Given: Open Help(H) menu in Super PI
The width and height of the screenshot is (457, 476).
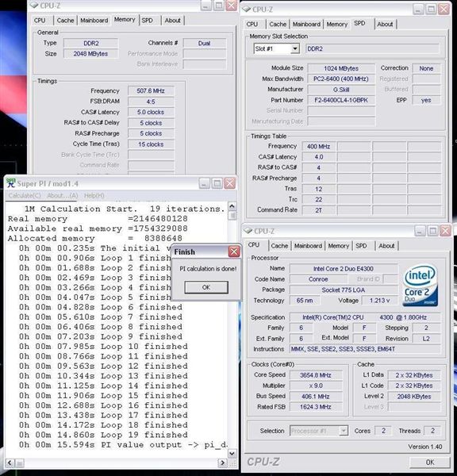Looking at the screenshot, I should coord(94,195).
